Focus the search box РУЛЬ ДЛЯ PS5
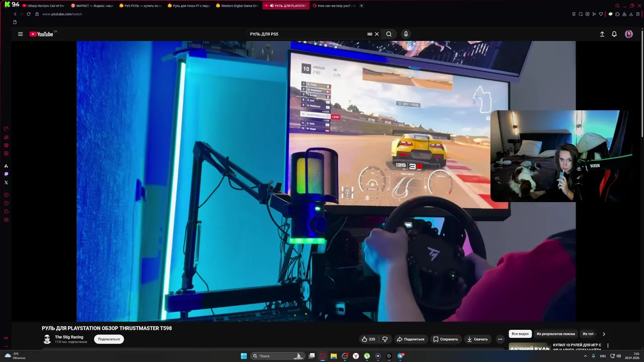This screenshot has height=362, width=644. click(307, 34)
